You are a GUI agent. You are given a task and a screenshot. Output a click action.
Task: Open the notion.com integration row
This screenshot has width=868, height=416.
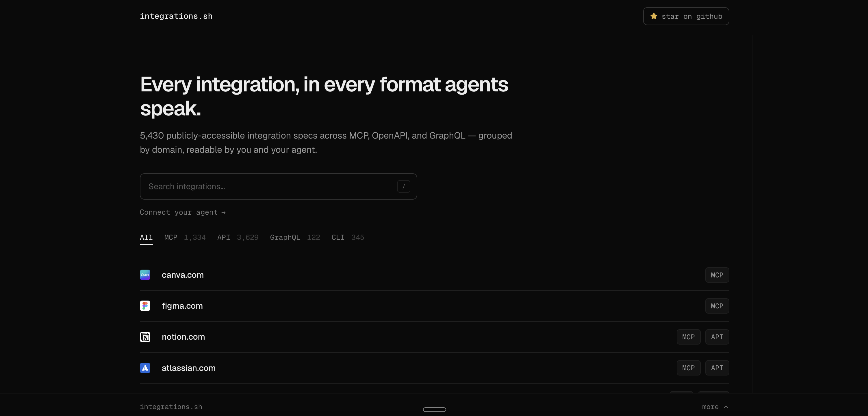pos(434,337)
